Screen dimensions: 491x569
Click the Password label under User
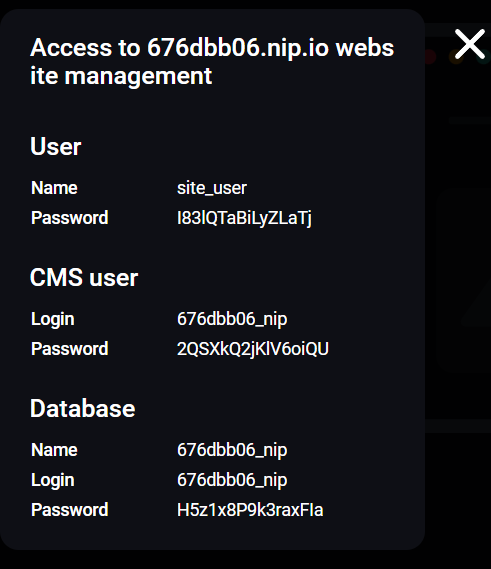(70, 218)
